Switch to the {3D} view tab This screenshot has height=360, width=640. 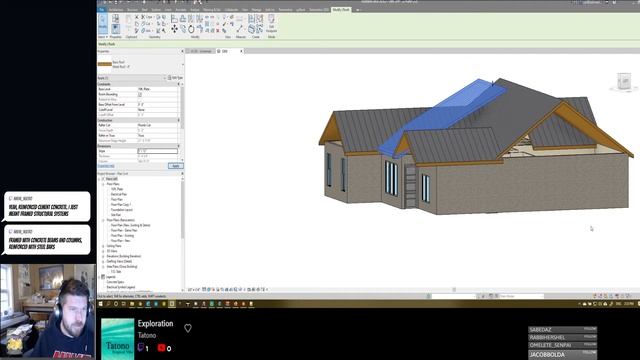[225, 51]
